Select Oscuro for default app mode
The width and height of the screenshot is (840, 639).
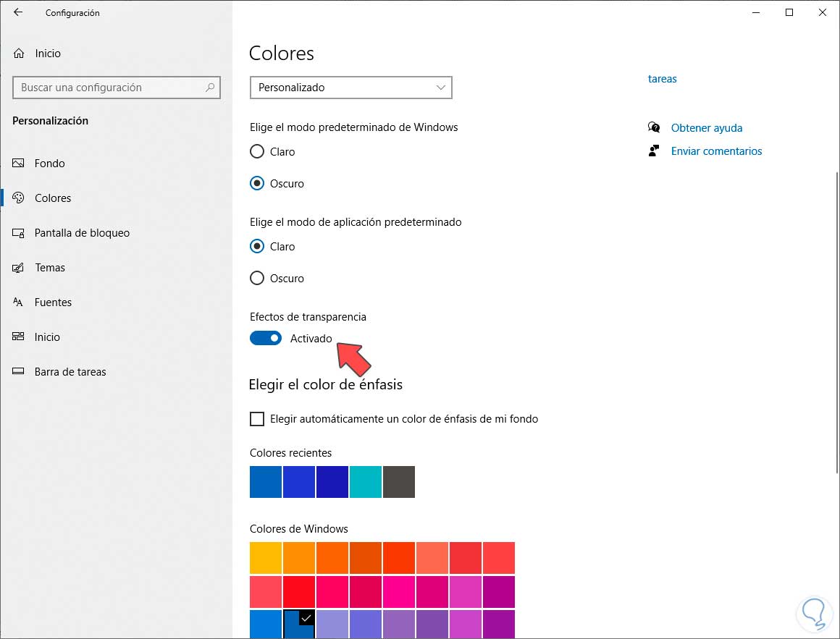click(257, 279)
